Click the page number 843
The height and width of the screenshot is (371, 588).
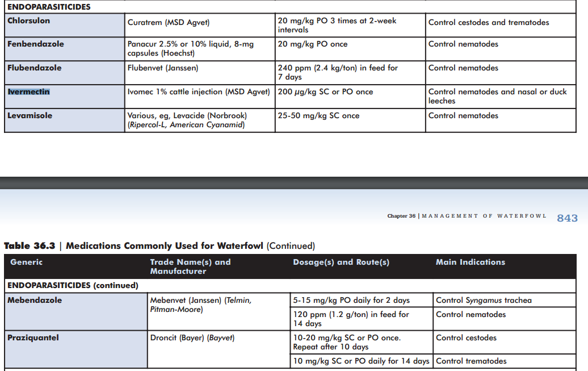pyautogui.click(x=567, y=218)
